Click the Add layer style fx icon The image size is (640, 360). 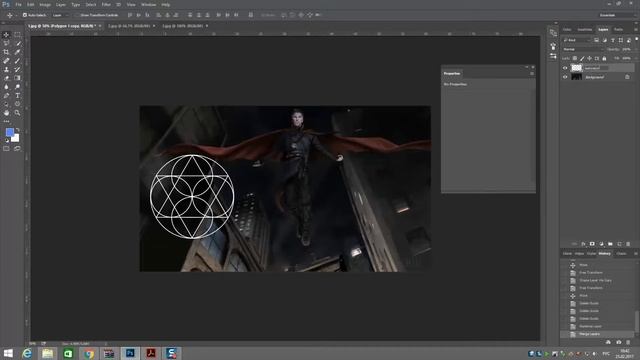click(x=583, y=244)
